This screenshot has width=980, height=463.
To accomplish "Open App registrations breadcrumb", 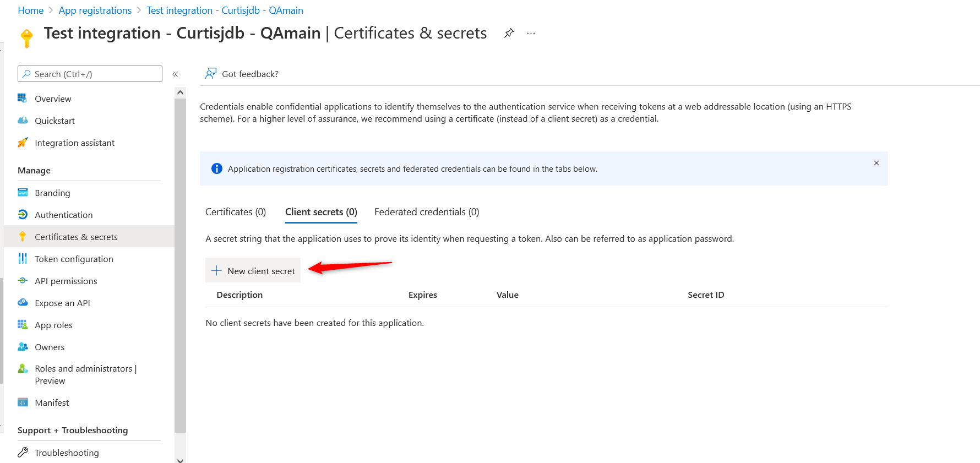I will pyautogui.click(x=95, y=10).
